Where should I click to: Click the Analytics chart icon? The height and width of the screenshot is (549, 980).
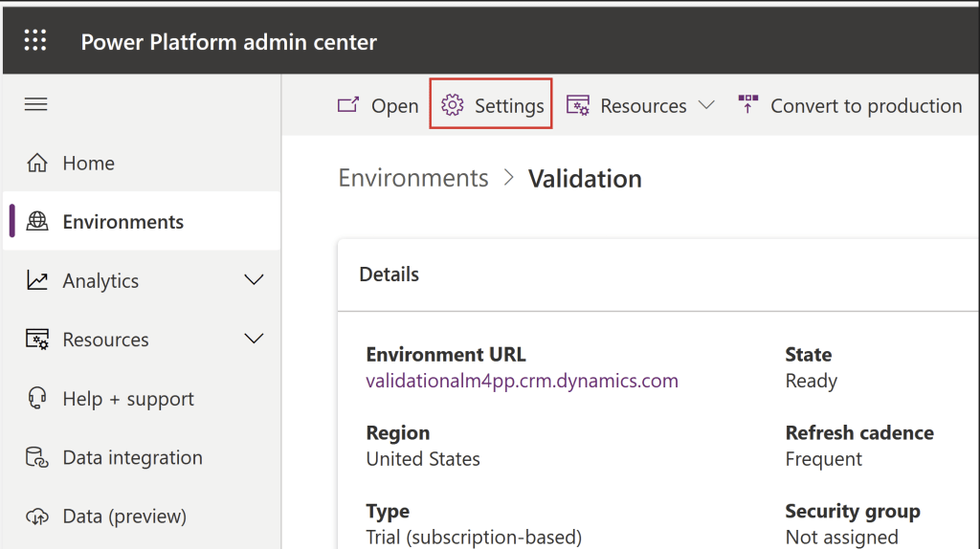(x=37, y=281)
